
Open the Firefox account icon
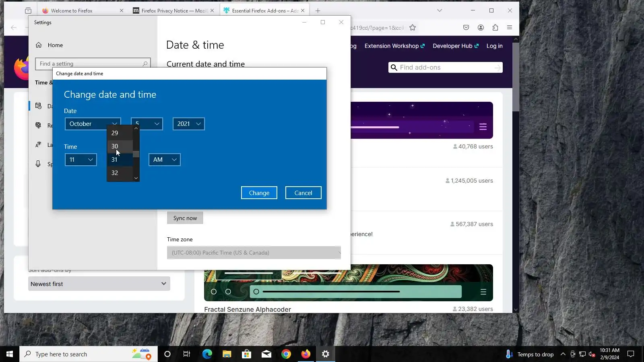tap(481, 28)
